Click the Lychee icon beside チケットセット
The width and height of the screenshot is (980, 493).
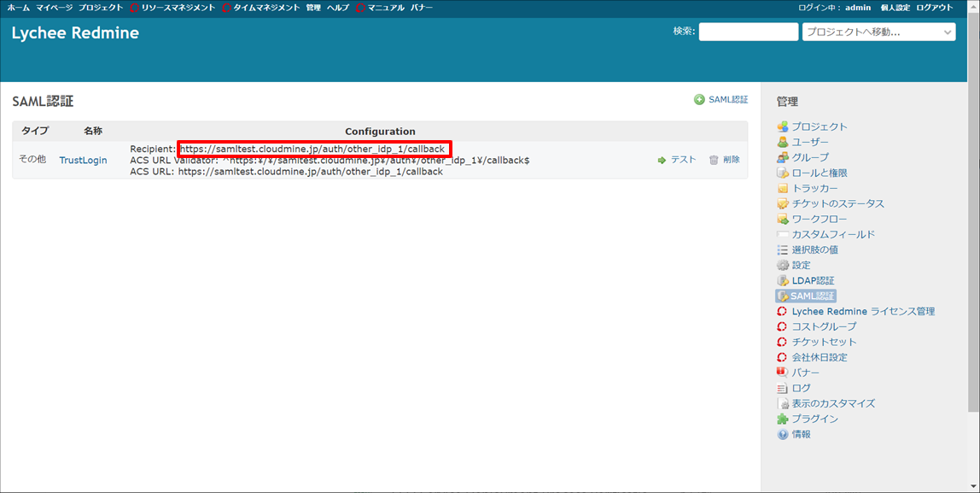(x=782, y=342)
